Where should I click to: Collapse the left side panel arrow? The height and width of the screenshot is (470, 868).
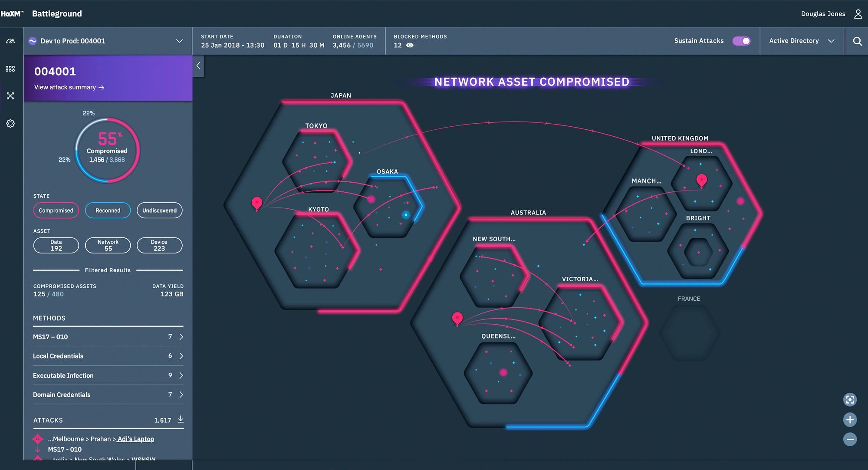(x=198, y=66)
